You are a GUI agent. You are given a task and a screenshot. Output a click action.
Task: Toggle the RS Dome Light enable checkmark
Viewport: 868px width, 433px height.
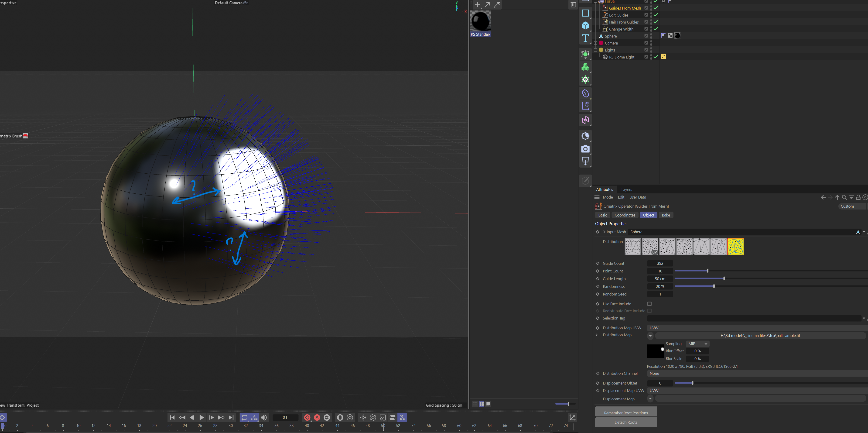tap(656, 57)
